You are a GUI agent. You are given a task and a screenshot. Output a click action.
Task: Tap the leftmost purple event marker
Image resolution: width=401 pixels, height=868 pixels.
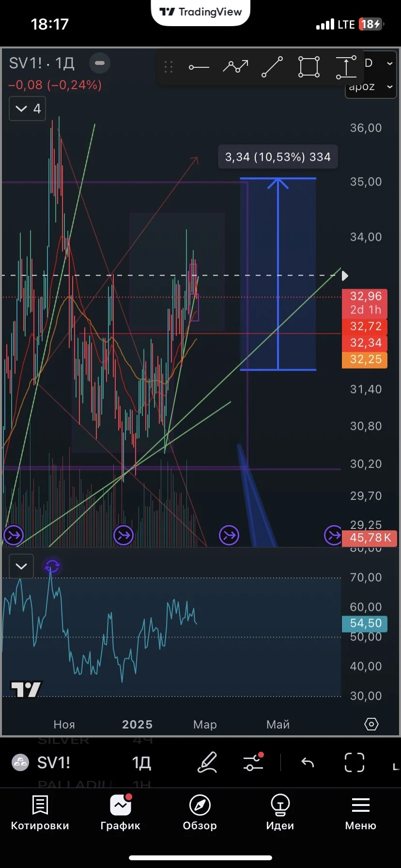13,535
